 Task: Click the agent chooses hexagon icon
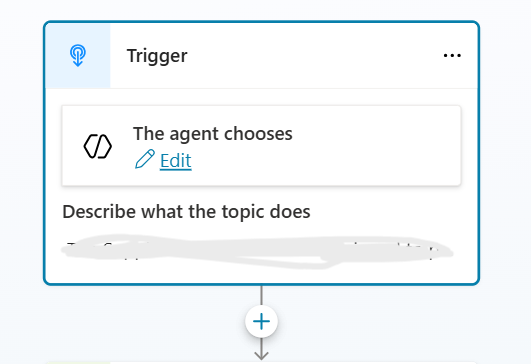coord(98,146)
